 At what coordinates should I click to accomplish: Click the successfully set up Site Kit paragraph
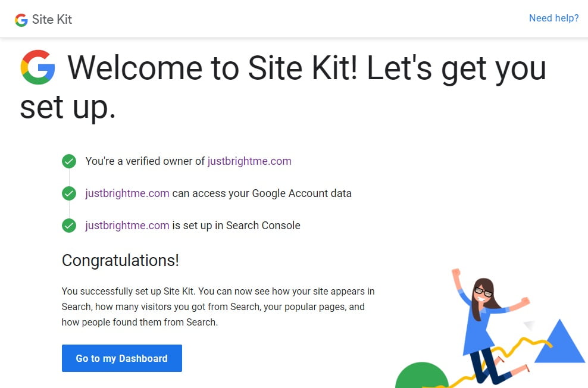coord(218,306)
